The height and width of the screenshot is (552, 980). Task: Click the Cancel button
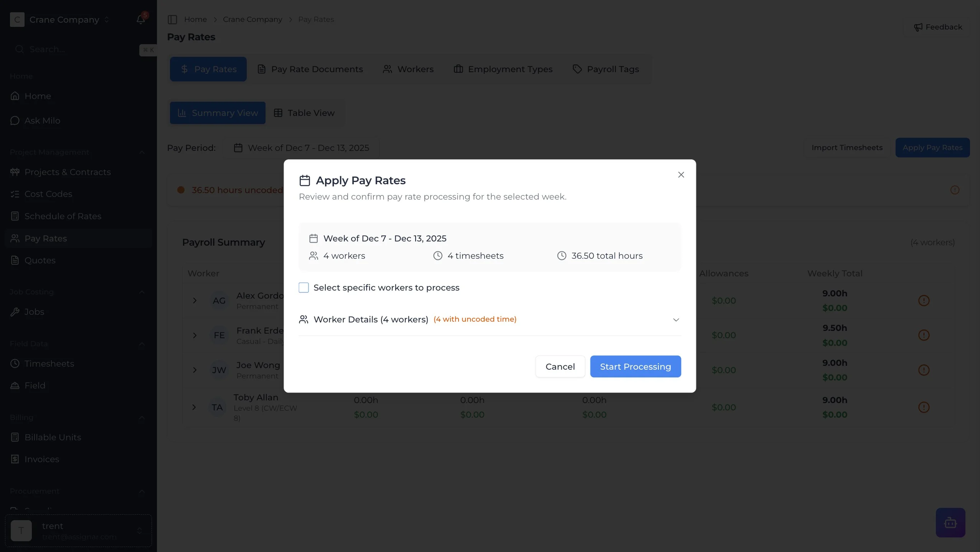point(560,367)
